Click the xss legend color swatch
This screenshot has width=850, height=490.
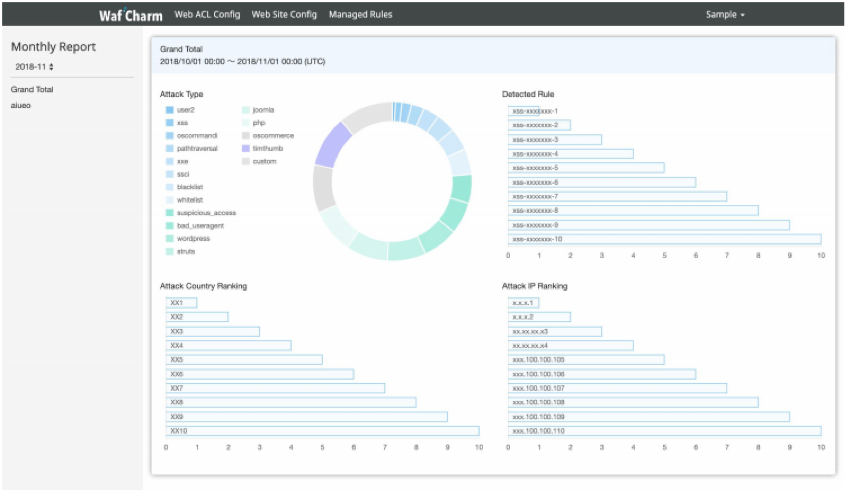tap(170, 123)
